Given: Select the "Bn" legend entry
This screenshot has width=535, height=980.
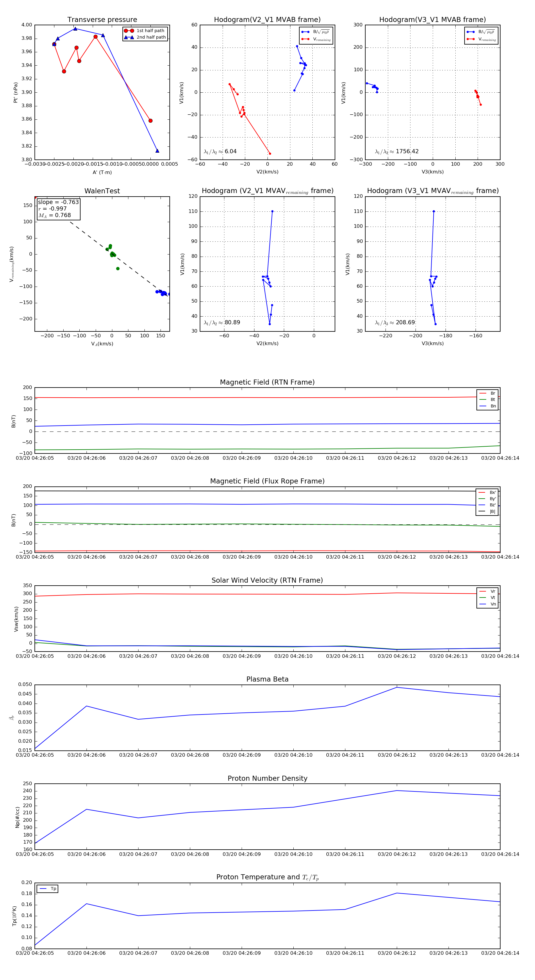Looking at the screenshot, I should (488, 406).
